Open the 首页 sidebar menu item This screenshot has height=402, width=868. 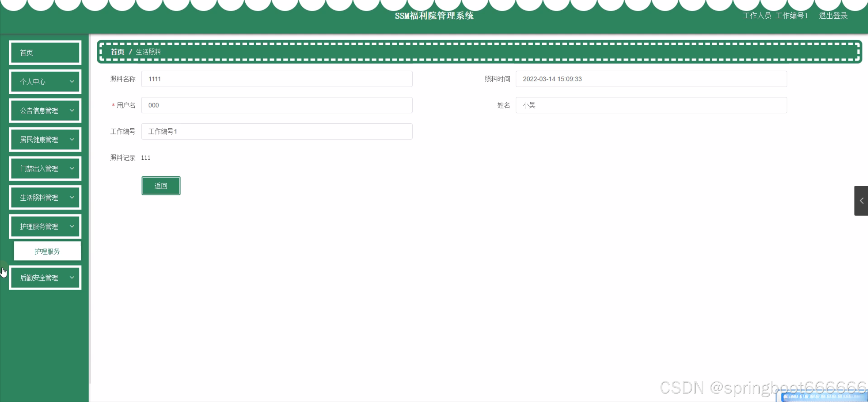point(45,53)
